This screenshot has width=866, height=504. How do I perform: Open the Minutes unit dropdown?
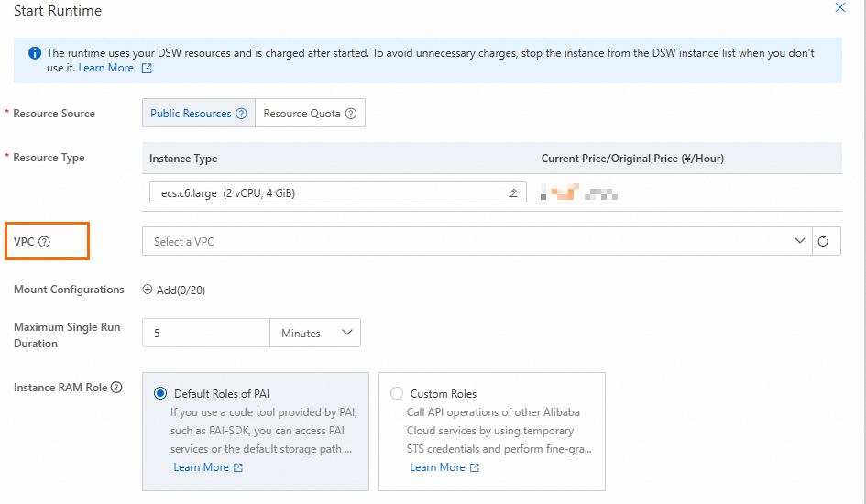tap(315, 334)
